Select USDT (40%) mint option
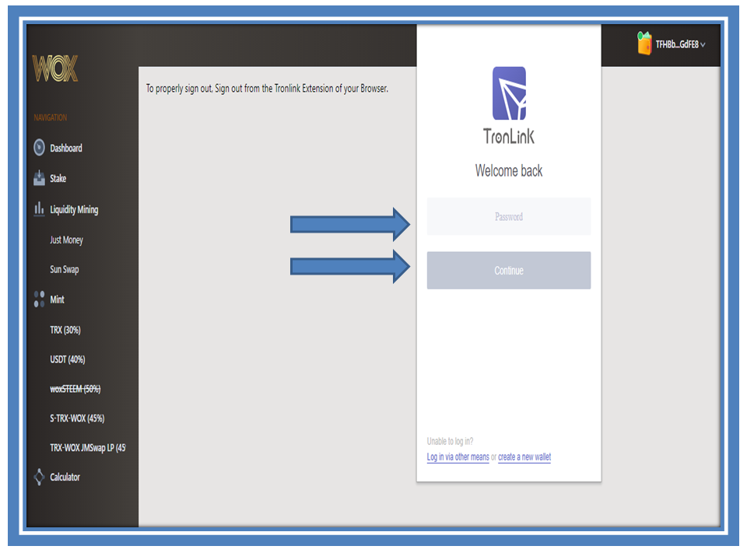The height and width of the screenshot is (560, 747). [x=67, y=359]
